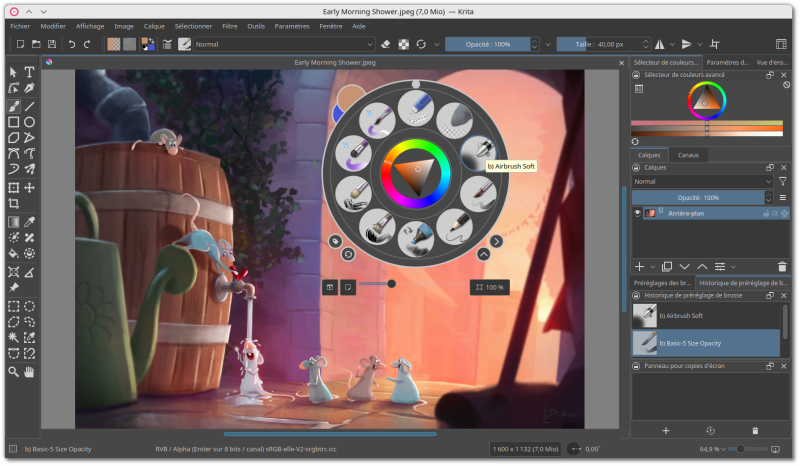The height and width of the screenshot is (466, 800).
Task: Toggle canvas mirror in popup palette
Action: click(330, 287)
